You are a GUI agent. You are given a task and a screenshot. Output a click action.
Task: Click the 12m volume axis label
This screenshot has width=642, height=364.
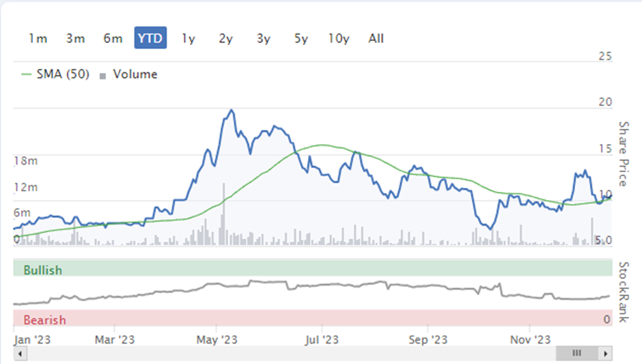(26, 188)
